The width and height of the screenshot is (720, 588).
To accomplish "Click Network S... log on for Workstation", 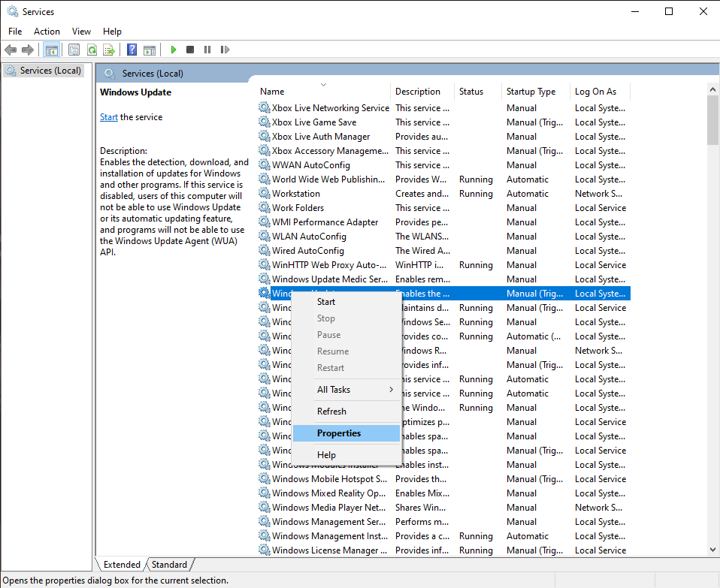I will pyautogui.click(x=598, y=194).
